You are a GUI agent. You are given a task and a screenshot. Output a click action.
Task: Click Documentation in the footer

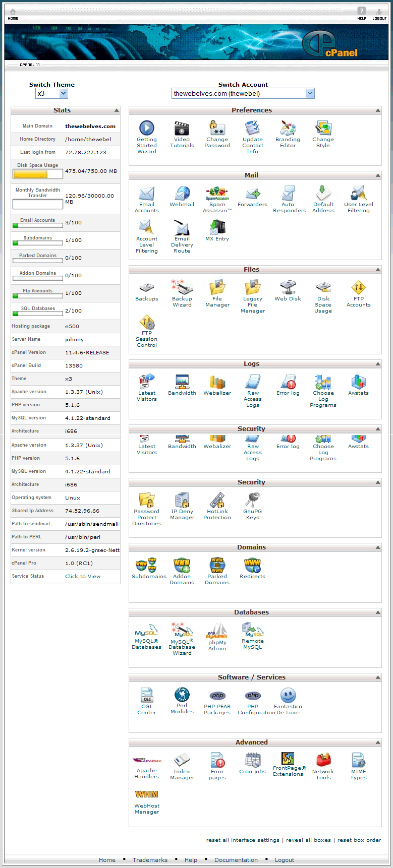click(236, 860)
